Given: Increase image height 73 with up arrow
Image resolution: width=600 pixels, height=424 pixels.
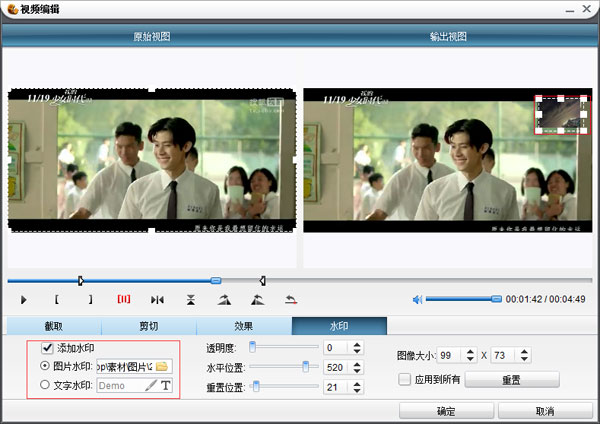Looking at the screenshot, I should (x=524, y=352).
